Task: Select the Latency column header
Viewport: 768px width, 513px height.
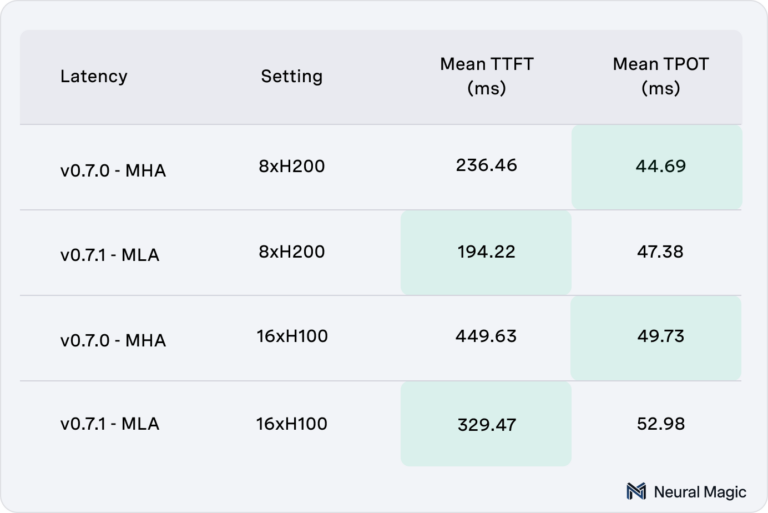Action: 94,76
